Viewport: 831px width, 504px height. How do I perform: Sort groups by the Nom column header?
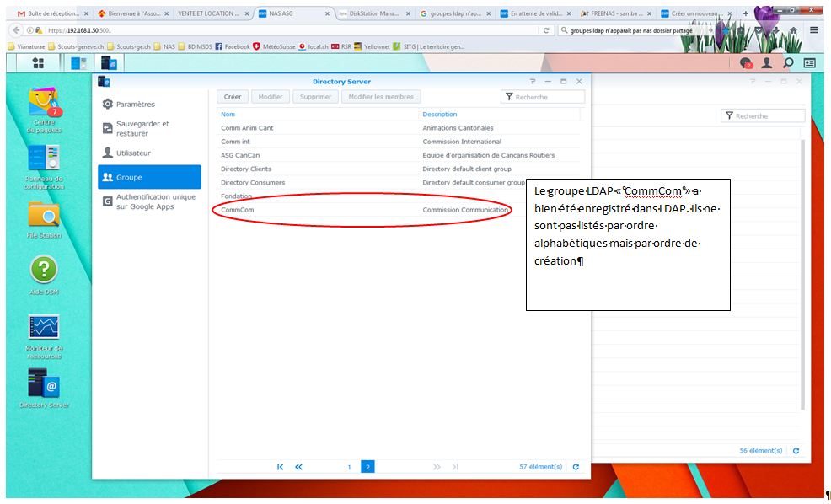point(228,114)
